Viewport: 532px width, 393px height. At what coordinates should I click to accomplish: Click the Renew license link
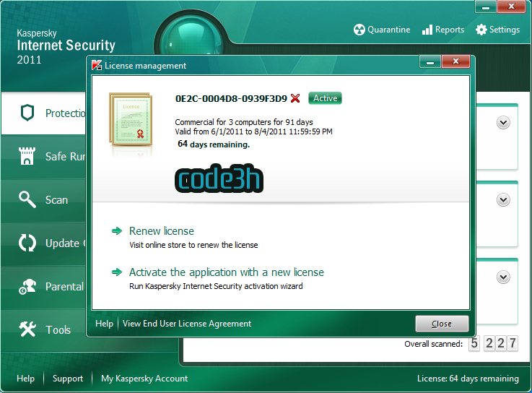162,231
